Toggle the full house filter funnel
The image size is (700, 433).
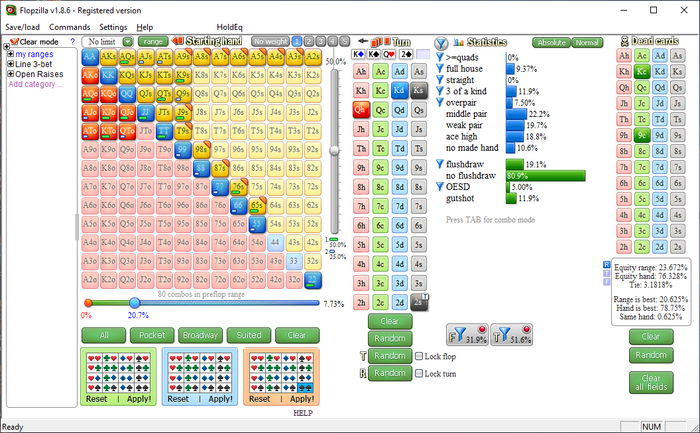click(440, 68)
